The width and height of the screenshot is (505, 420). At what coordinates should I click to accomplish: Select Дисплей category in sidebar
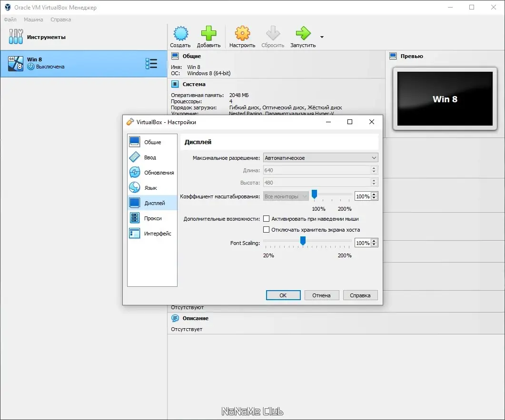[152, 203]
